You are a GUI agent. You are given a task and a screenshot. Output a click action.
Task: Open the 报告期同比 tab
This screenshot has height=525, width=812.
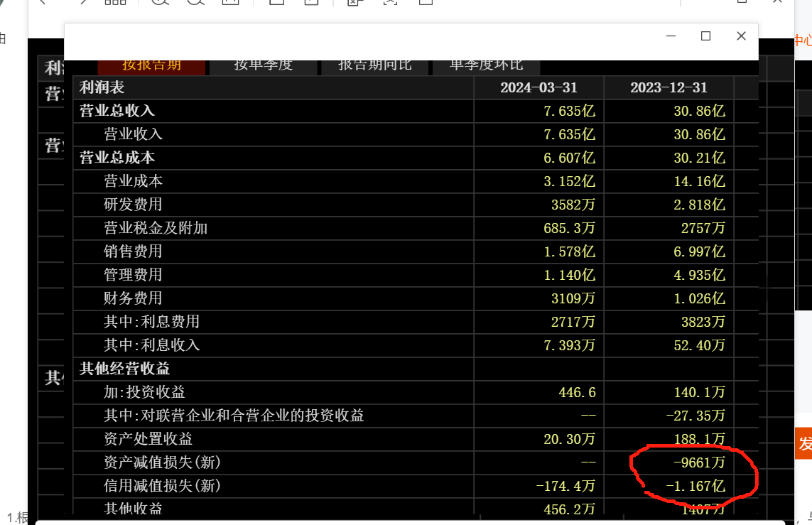[375, 65]
